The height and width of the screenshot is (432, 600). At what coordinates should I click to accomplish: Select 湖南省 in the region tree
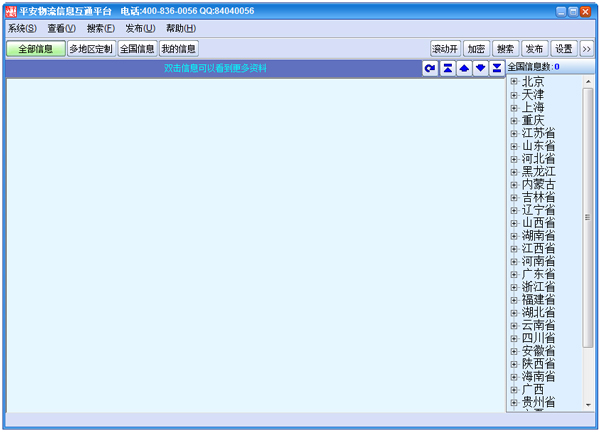click(x=538, y=236)
